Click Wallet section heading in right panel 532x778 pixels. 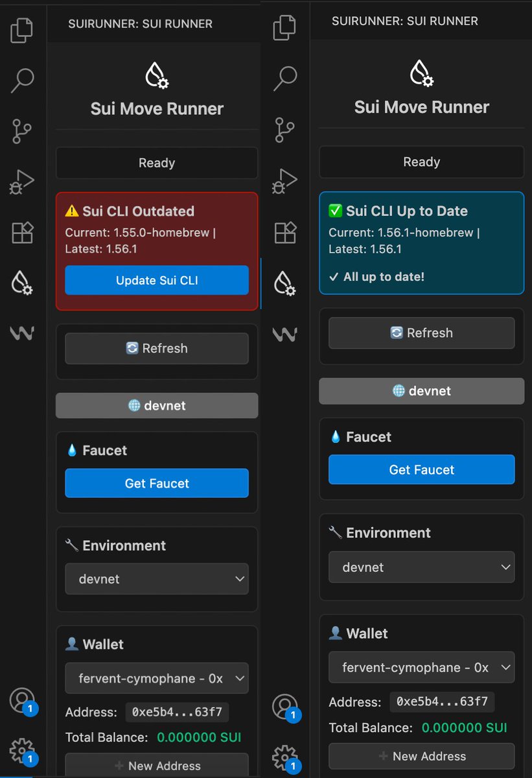pos(358,633)
